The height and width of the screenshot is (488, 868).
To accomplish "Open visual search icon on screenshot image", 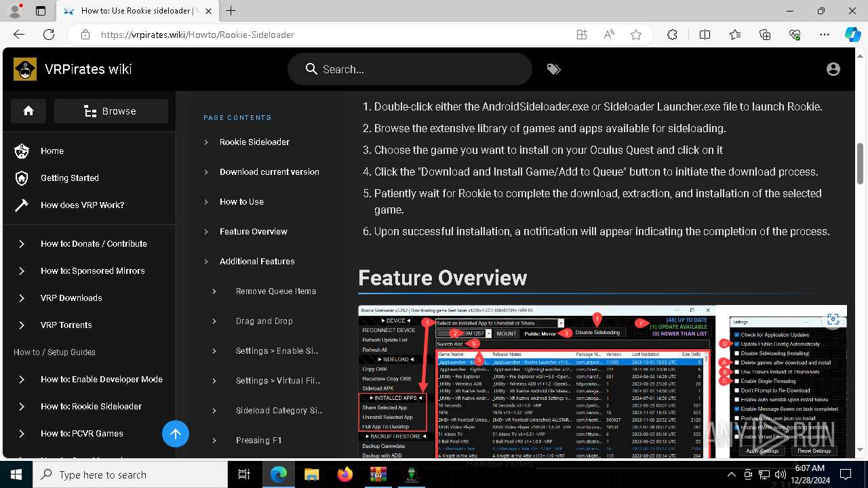I will pos(833,320).
